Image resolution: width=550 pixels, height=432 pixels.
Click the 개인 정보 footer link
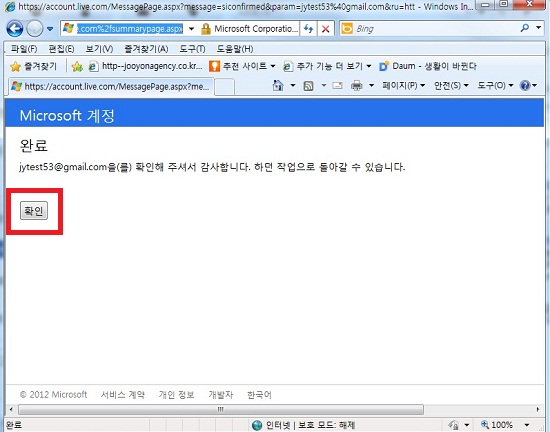pyautogui.click(x=176, y=395)
